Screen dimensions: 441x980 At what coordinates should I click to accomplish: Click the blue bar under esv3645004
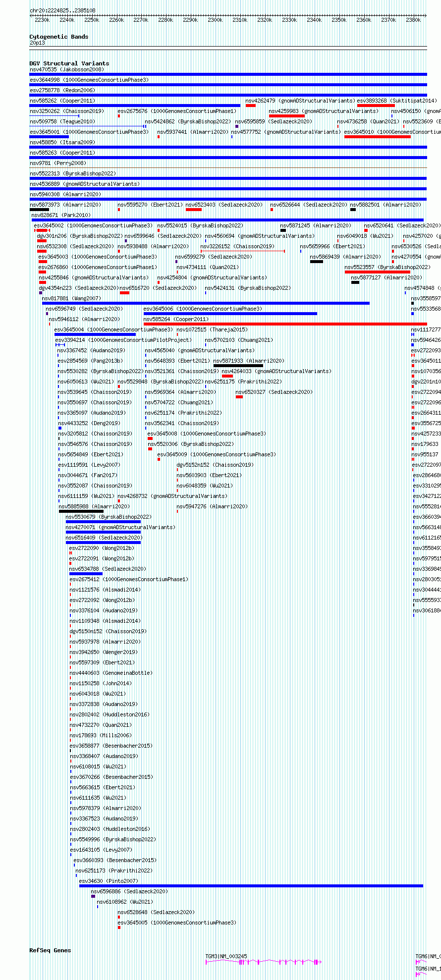pyautogui.click(x=95, y=334)
